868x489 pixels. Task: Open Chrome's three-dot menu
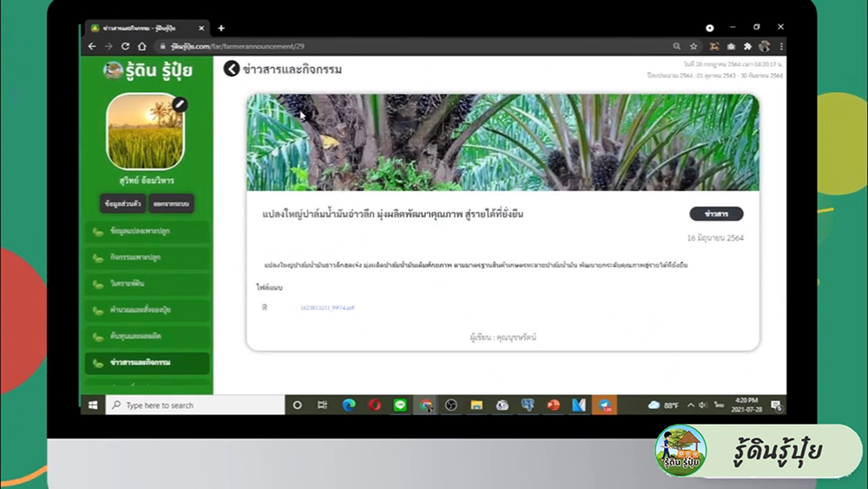[x=781, y=46]
